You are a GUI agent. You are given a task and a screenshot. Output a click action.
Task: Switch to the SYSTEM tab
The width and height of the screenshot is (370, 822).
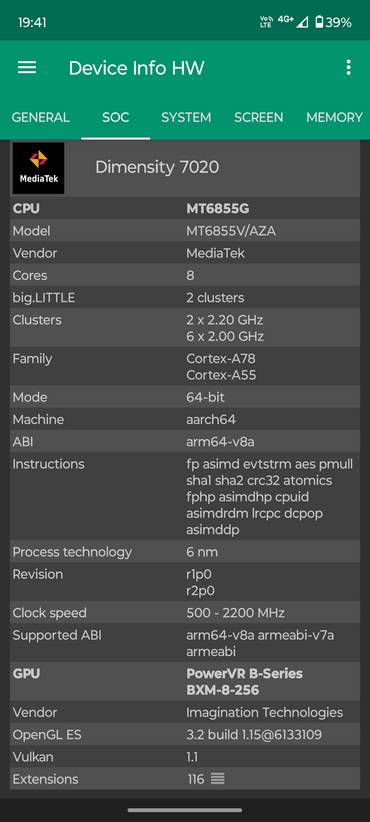point(186,117)
